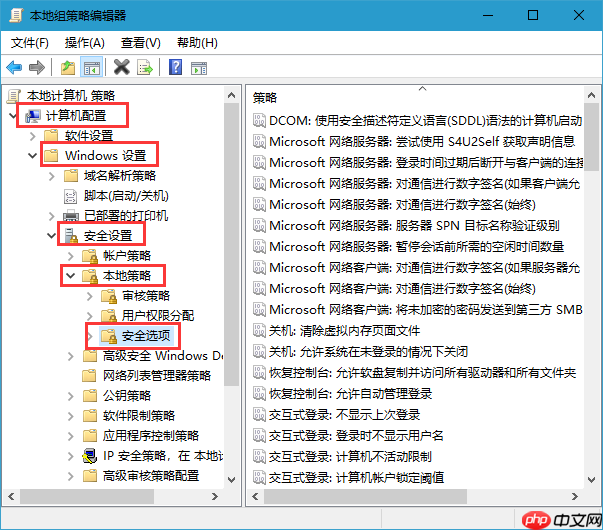This screenshot has width=603, height=530.
Task: Open Help via the question mark icon
Action: click(175, 68)
